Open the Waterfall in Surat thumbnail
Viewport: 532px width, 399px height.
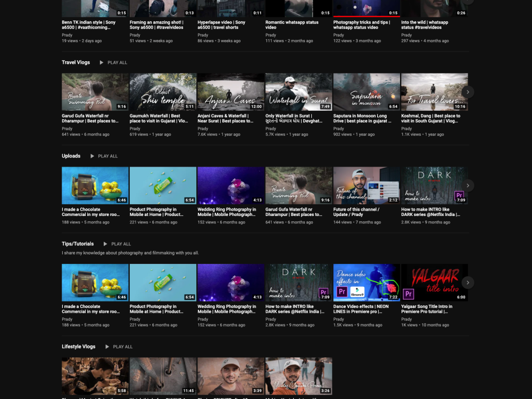click(298, 92)
